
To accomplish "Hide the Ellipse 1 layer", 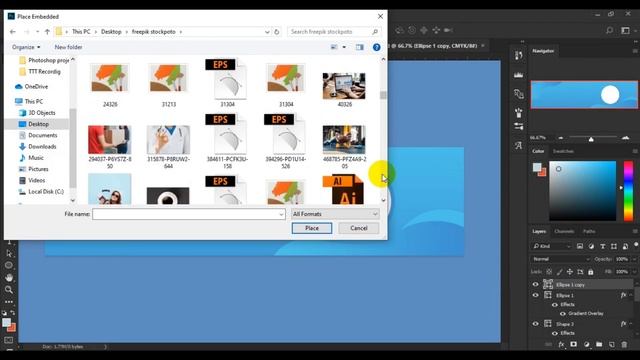I will (x=536, y=295).
